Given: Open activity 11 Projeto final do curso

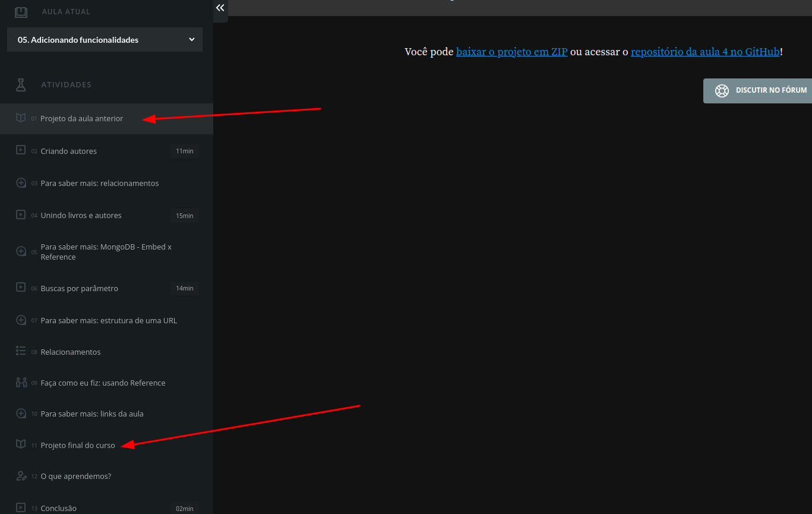Looking at the screenshot, I should pos(106,445).
